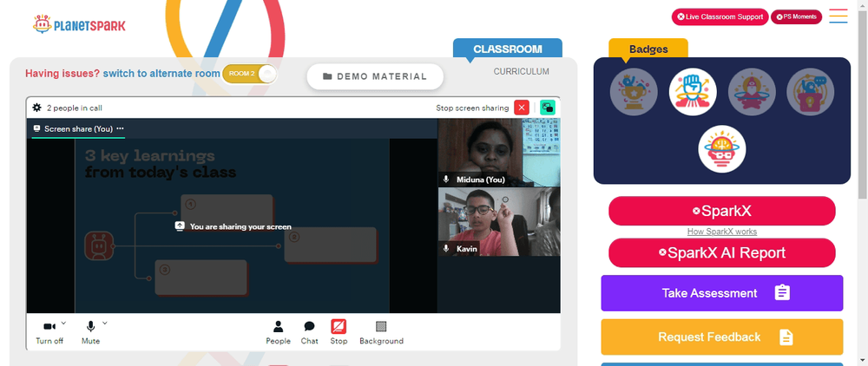868x366 pixels.
Task: Click the PlanetSpark logo
Action: (x=79, y=24)
